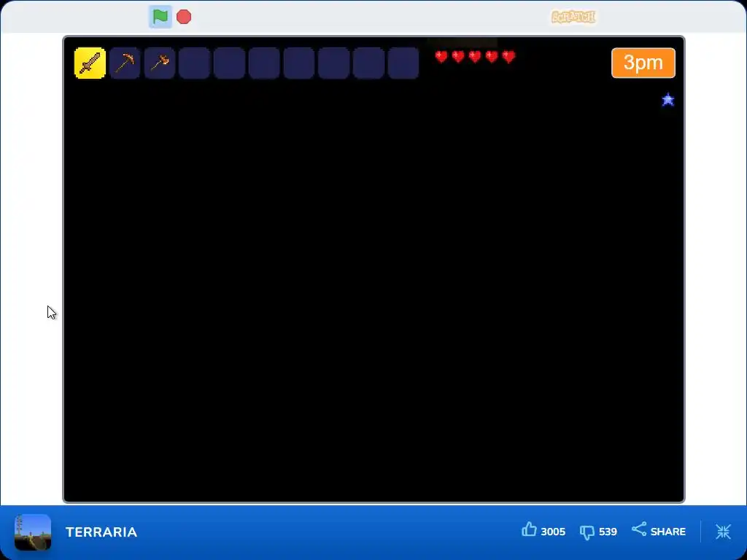The width and height of the screenshot is (747, 560).
Task: Select the axe hotbar slot
Action: point(160,63)
